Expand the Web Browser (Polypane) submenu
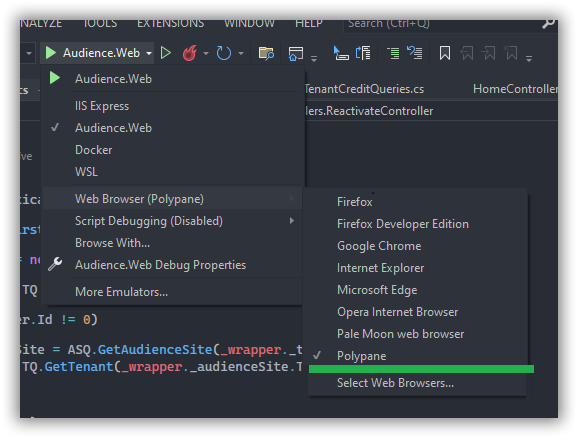The width and height of the screenshot is (578, 438). pos(173,199)
